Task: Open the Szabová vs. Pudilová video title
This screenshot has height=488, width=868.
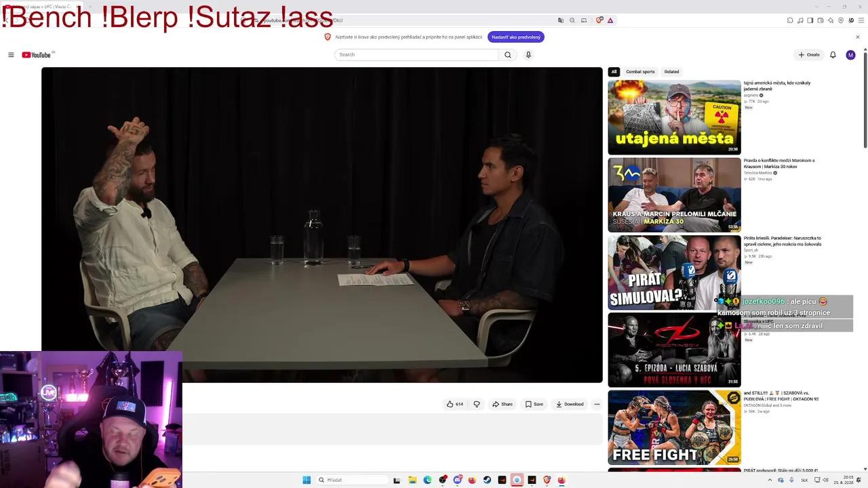Action: click(x=781, y=396)
